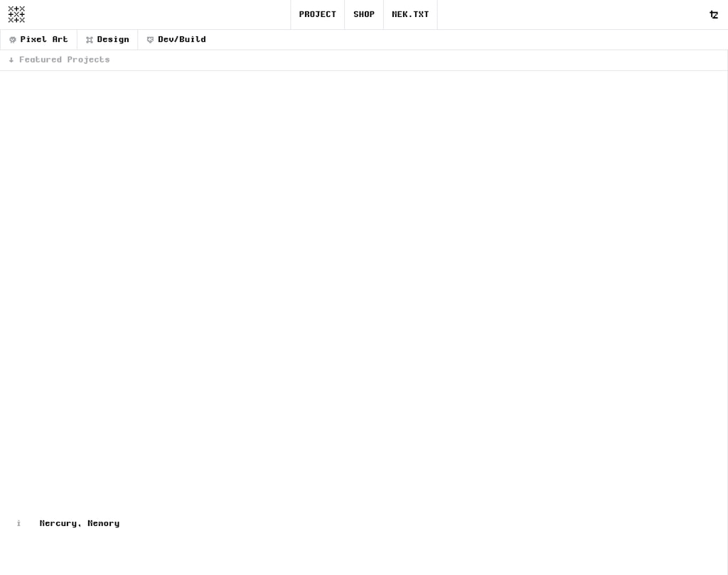Toggle the Design filter on
The image size is (728, 575).
(x=107, y=40)
